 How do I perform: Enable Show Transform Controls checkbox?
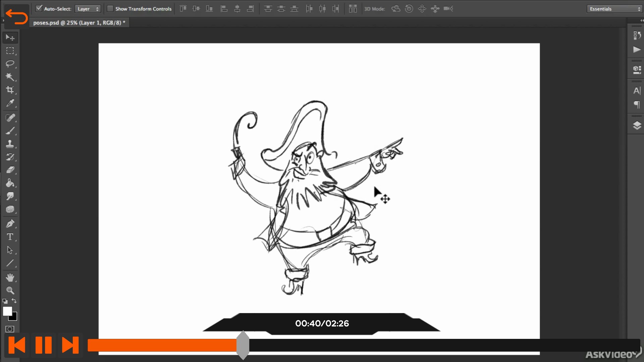point(110,9)
